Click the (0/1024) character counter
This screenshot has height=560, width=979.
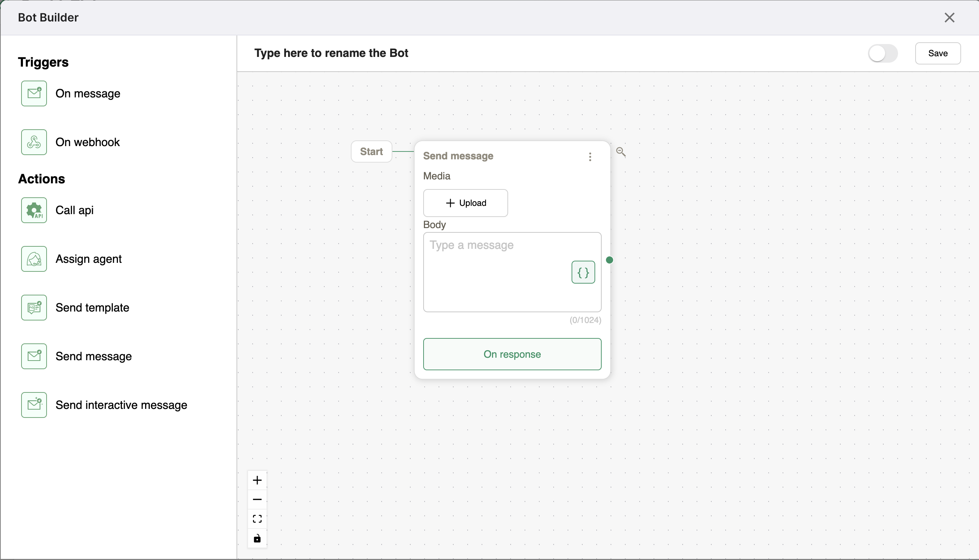coord(585,320)
